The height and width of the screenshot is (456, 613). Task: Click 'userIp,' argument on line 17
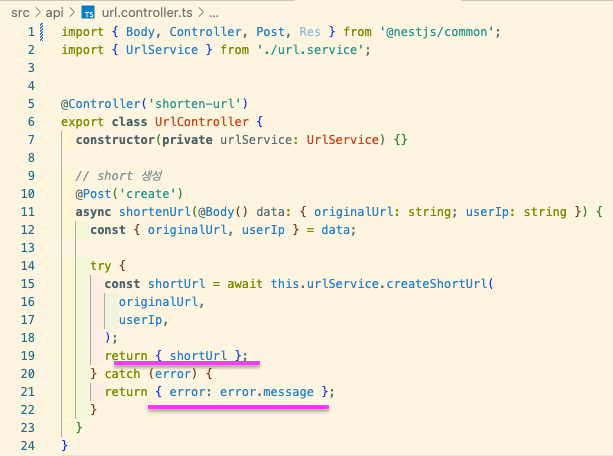click(x=143, y=320)
